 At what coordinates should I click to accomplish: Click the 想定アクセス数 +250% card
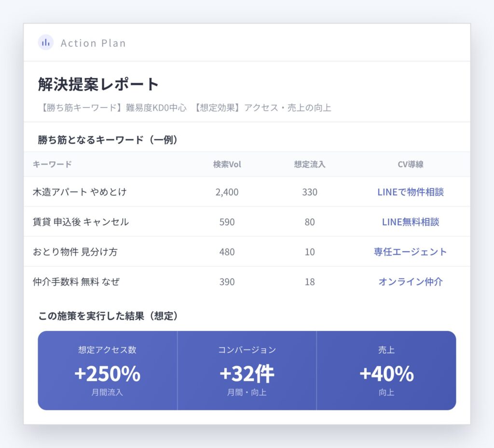[108, 370]
